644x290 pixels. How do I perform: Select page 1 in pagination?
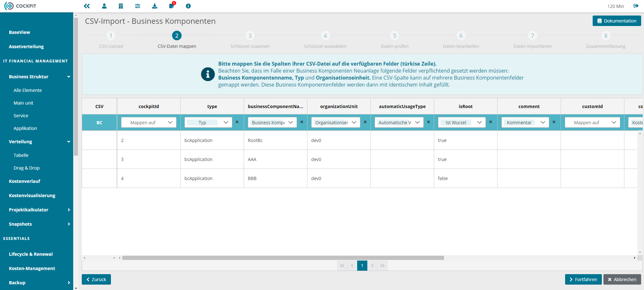(362, 266)
